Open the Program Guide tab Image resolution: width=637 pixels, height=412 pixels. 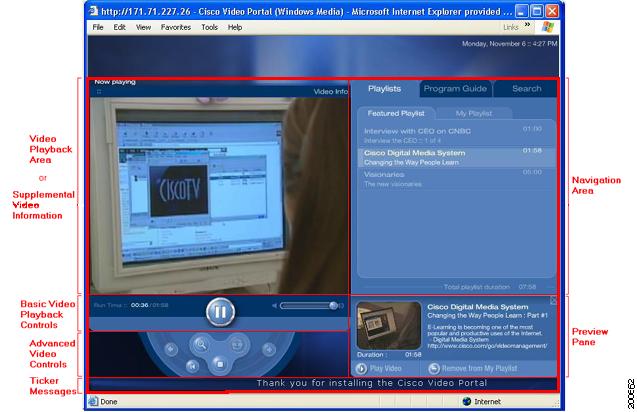point(455,89)
